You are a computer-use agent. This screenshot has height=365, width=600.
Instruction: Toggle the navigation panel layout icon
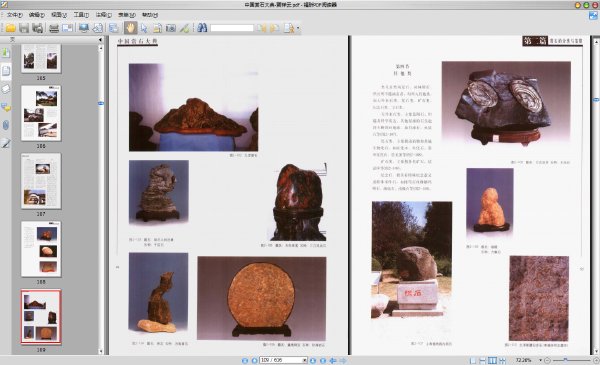point(114,28)
